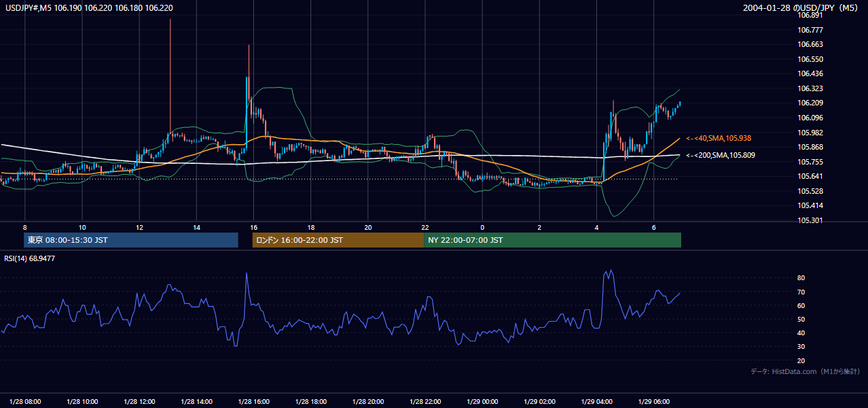The width and height of the screenshot is (868, 408).
Task: Click the 1/28 12:00 time axis label
Action: pos(139,402)
